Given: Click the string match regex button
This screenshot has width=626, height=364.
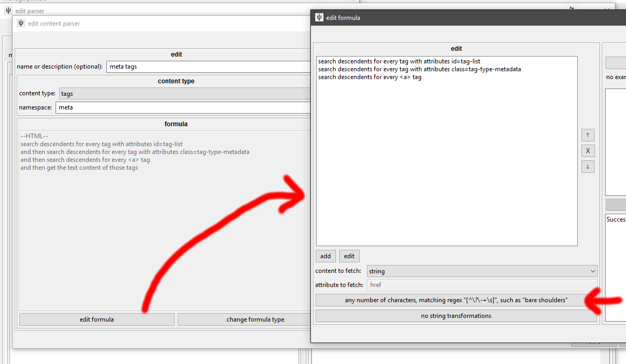Looking at the screenshot, I should click(x=456, y=300).
